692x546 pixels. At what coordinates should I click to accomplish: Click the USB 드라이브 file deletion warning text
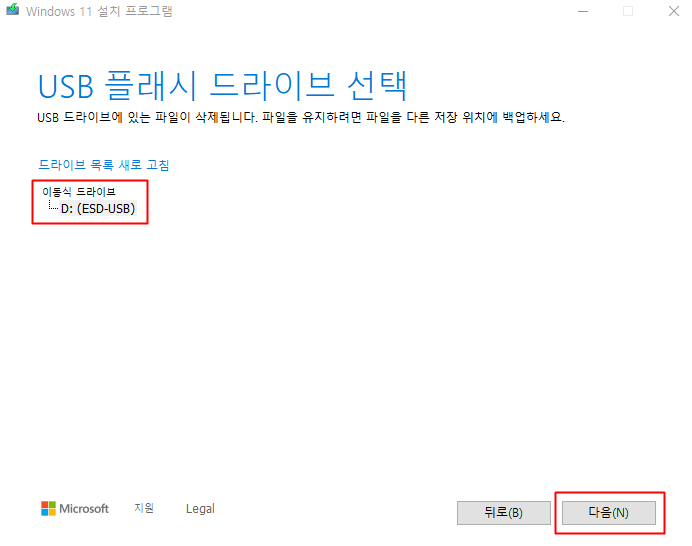[301, 117]
